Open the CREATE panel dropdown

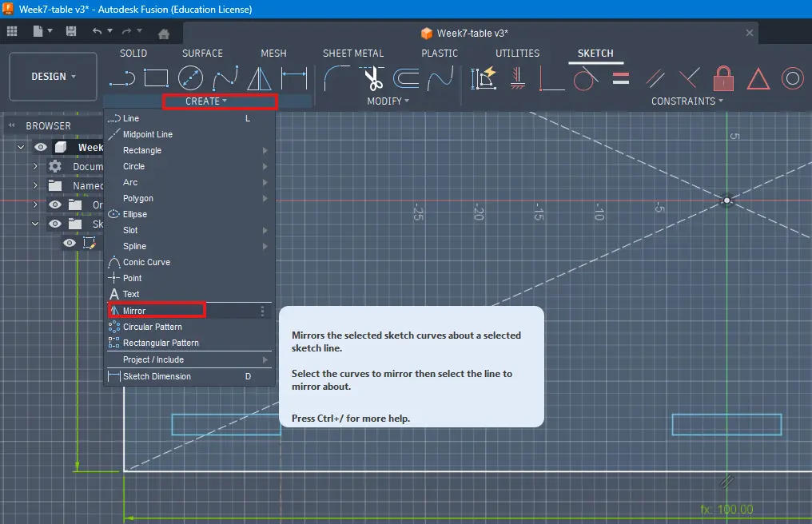206,101
